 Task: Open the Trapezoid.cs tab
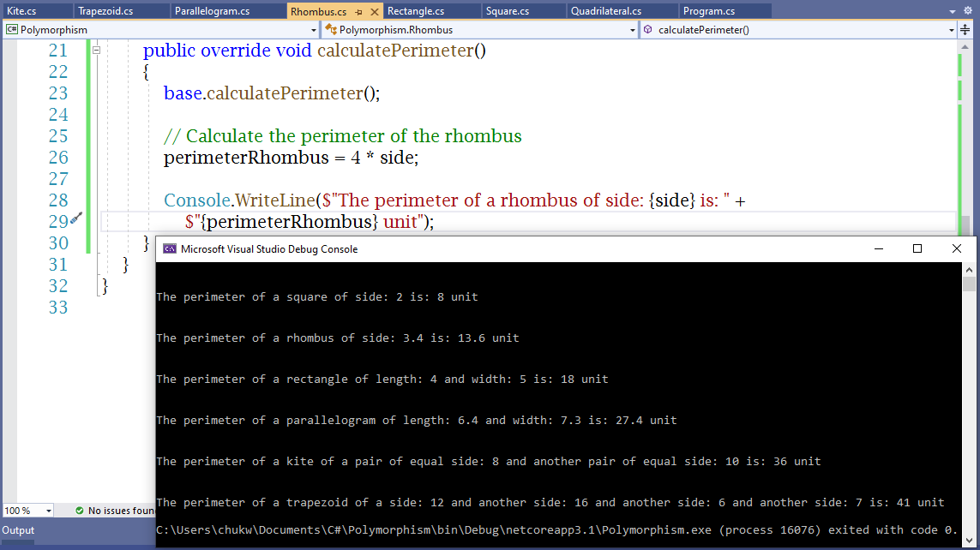[105, 11]
